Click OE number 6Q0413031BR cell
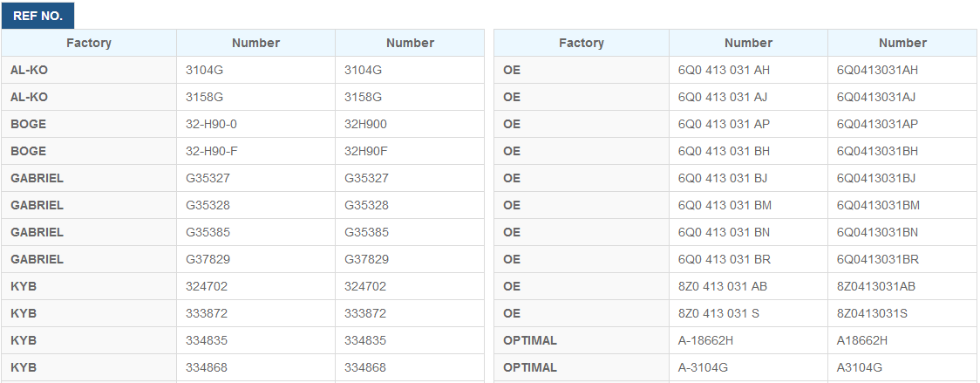 pos(902,258)
